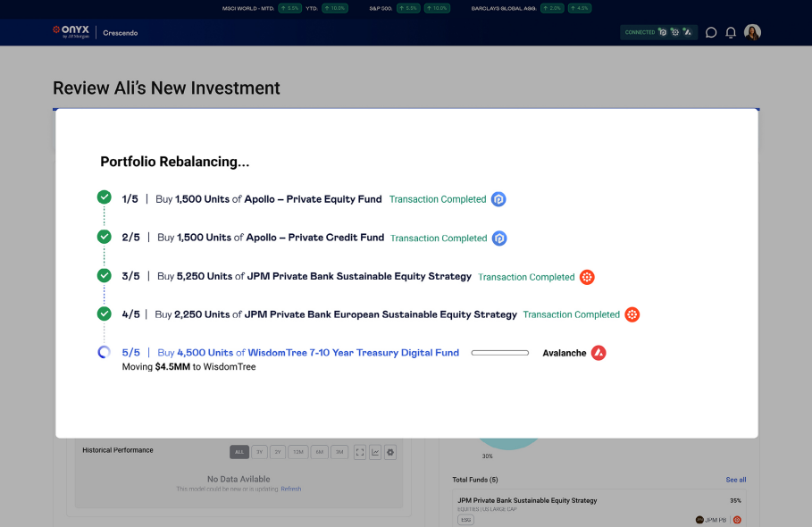Click the Avalanche network red icon
The width and height of the screenshot is (812, 527).
599,353
